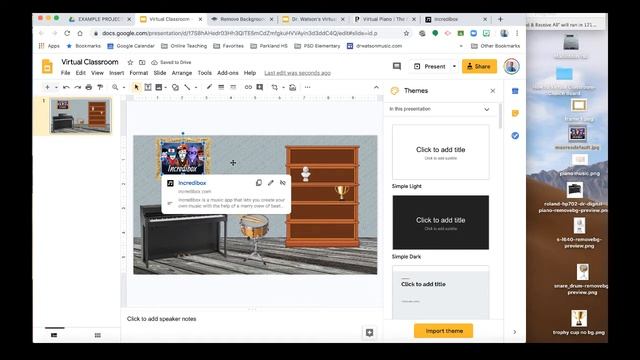Open the Google Calendar side panel icon
This screenshot has width=640, height=360.
pos(515,91)
